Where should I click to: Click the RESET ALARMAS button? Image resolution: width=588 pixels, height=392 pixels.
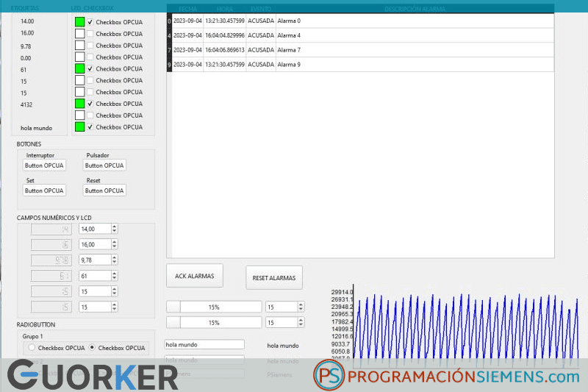click(274, 278)
